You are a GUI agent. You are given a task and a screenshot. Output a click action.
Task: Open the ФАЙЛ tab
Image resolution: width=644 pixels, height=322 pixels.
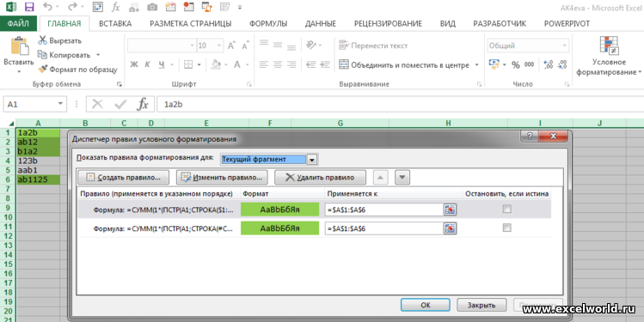pos(18,24)
